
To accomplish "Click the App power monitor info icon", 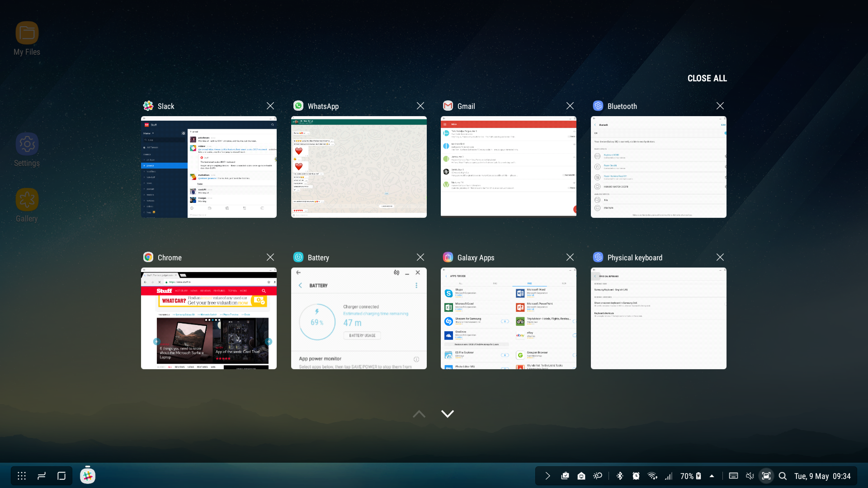I will pyautogui.click(x=416, y=359).
